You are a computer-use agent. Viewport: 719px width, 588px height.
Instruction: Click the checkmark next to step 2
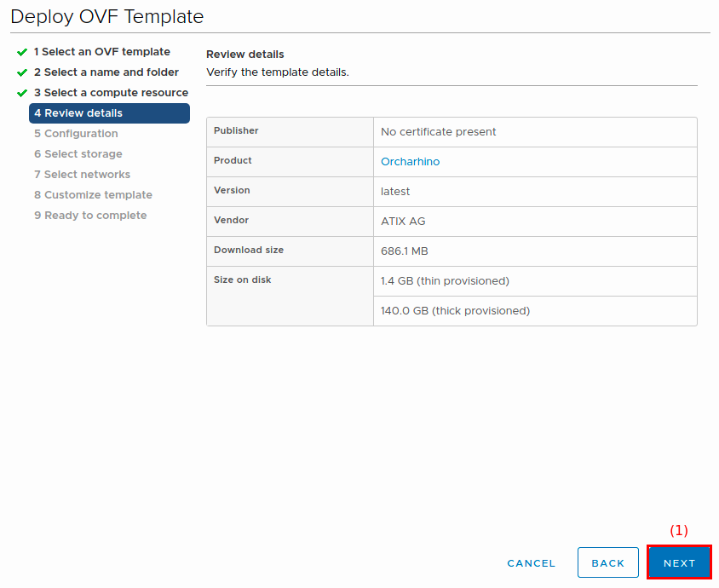pyautogui.click(x=22, y=72)
